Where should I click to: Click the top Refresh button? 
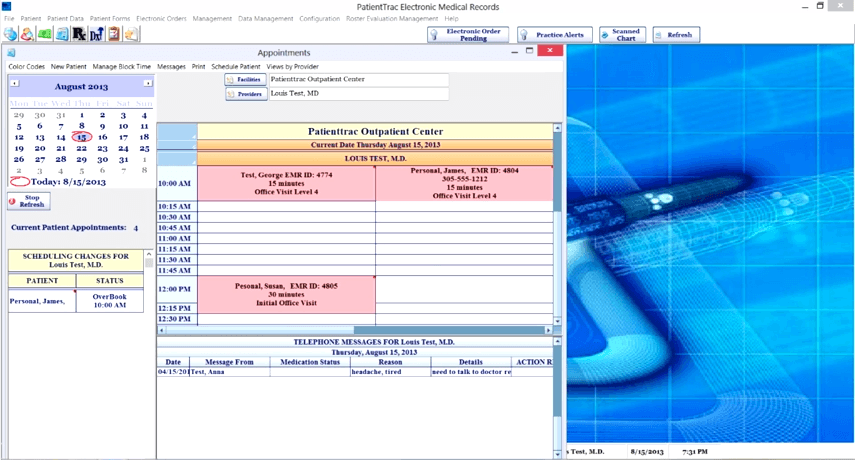point(676,34)
